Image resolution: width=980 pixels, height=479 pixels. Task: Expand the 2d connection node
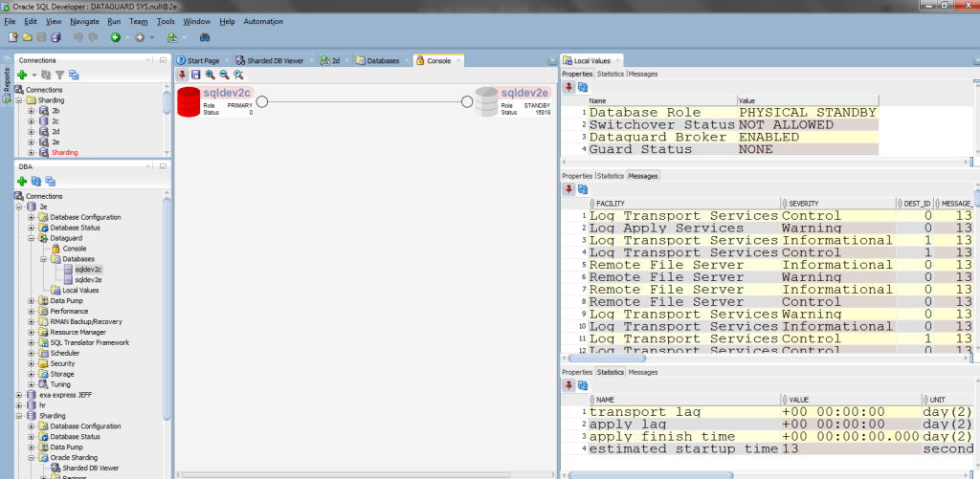(32, 132)
